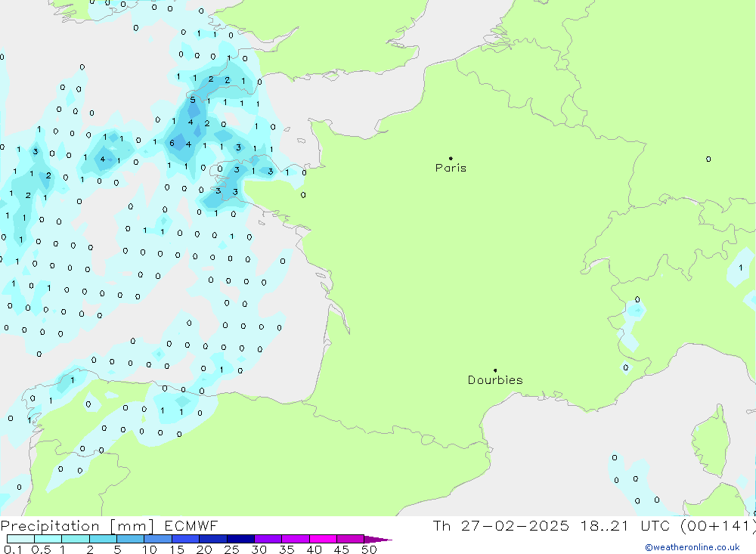Open the weatheronline.co.uk link
756x554 pixels.
click(x=692, y=547)
